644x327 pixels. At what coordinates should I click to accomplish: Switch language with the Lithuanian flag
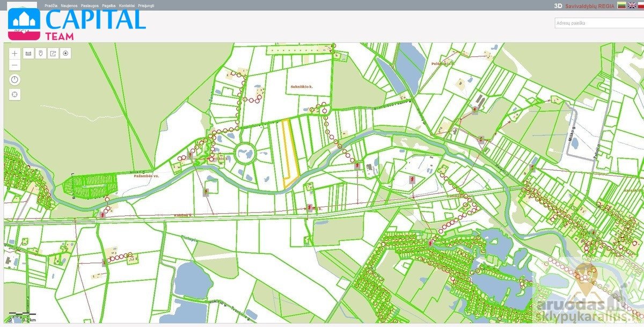621,5
